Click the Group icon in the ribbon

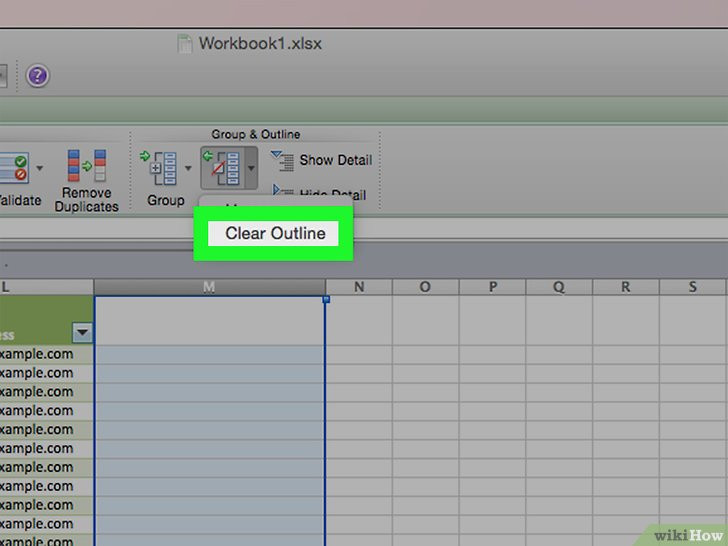(159, 168)
